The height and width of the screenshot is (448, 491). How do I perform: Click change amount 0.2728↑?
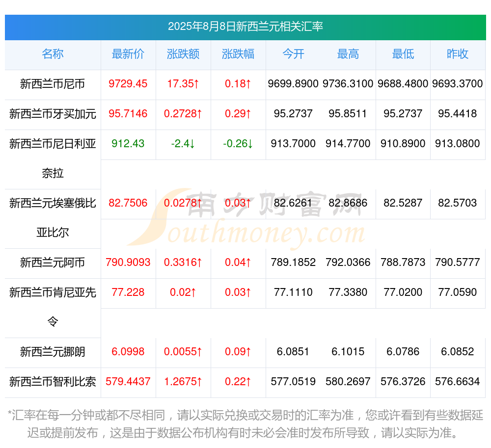click(183, 113)
